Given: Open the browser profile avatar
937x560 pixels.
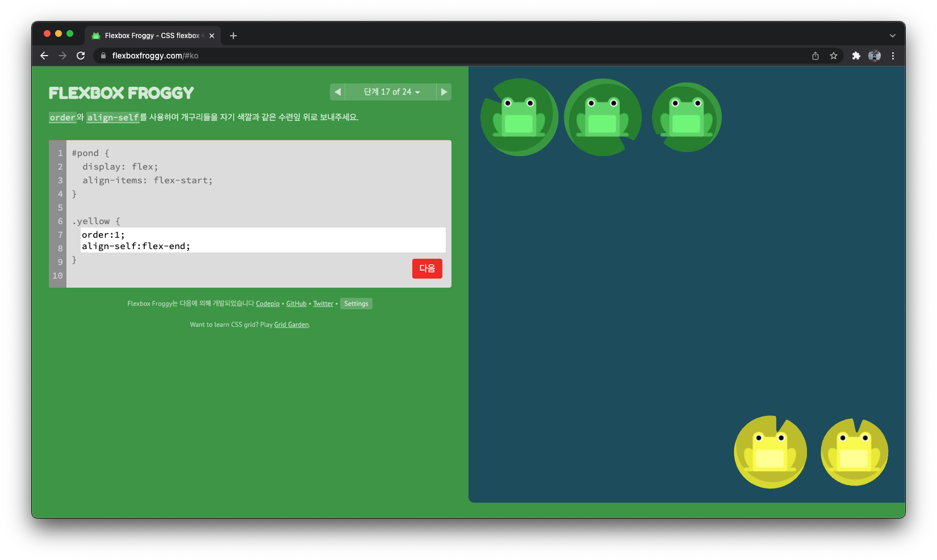Looking at the screenshot, I should [x=875, y=56].
